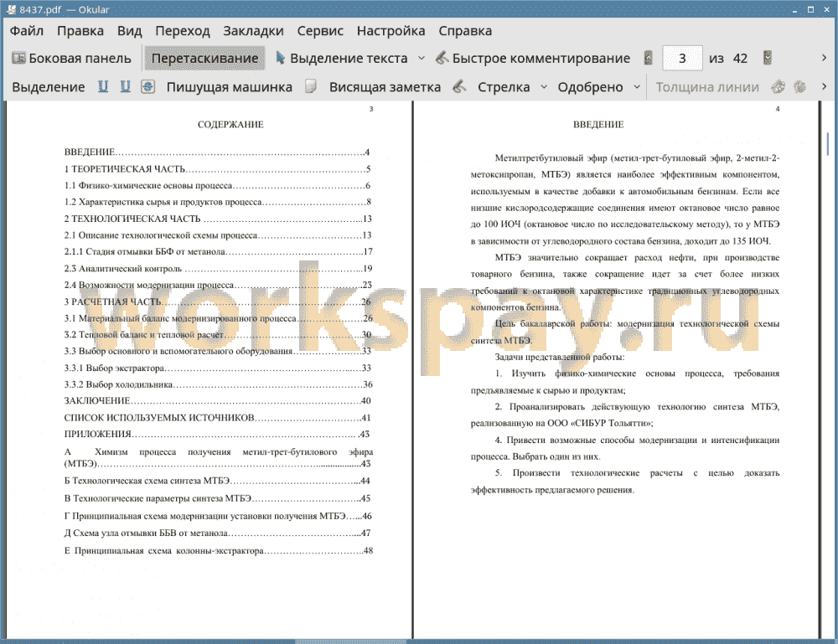Click the Д Схема узла отмывки ББВ entry
The height and width of the screenshot is (644, 838).
pos(218,533)
